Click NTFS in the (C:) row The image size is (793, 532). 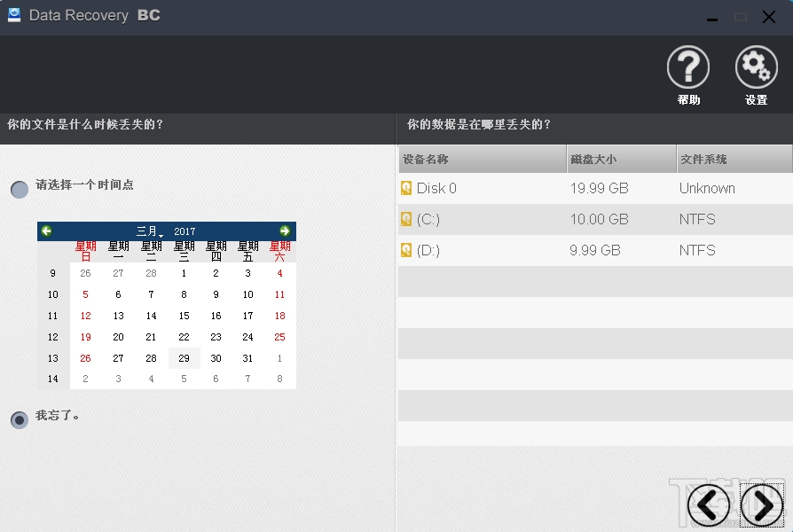697,219
